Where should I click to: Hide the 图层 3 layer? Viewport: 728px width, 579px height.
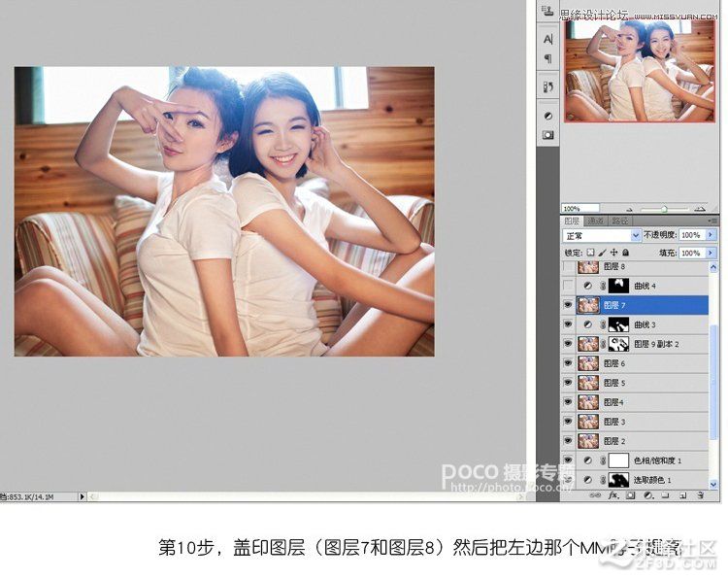[x=568, y=422]
